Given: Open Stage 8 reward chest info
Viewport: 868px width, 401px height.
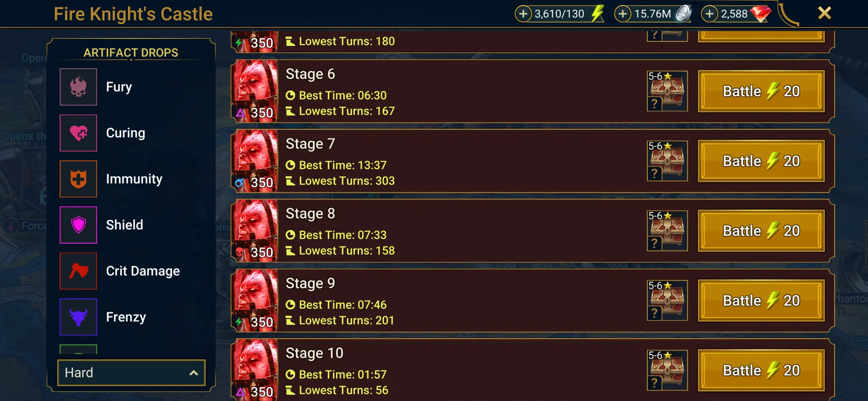Looking at the screenshot, I should pyautogui.click(x=667, y=231).
